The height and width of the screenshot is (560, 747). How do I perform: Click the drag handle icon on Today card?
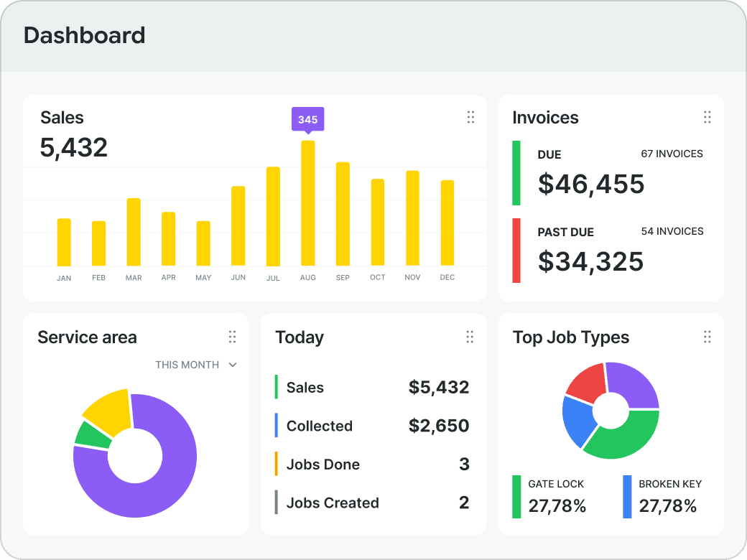(x=470, y=337)
